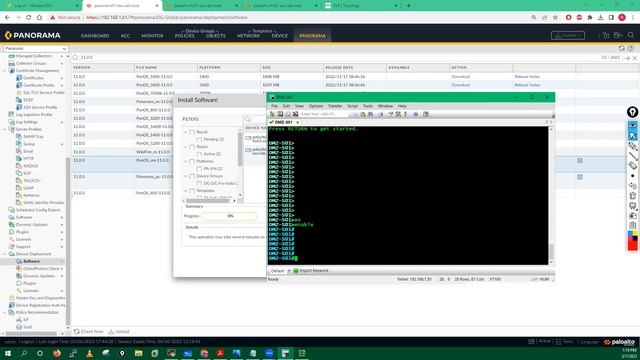This screenshot has width=640, height=360.
Task: Select DMZ-S01 session tab in terminal
Action: tap(284, 122)
